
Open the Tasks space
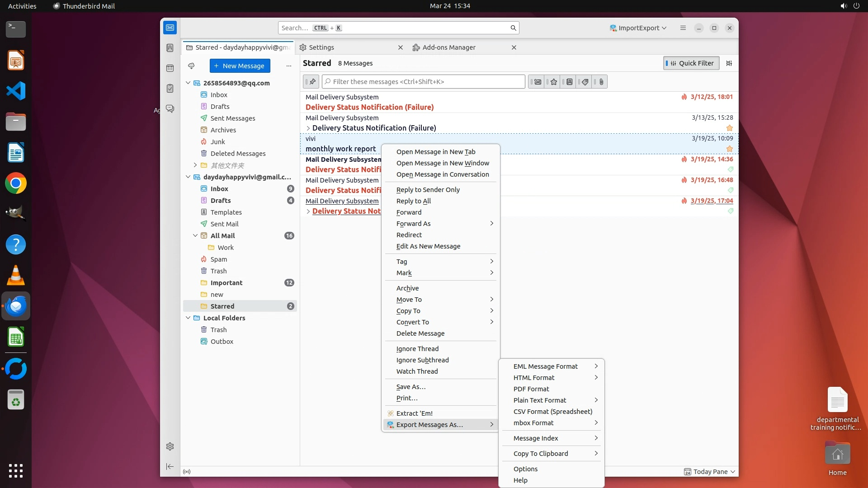170,89
